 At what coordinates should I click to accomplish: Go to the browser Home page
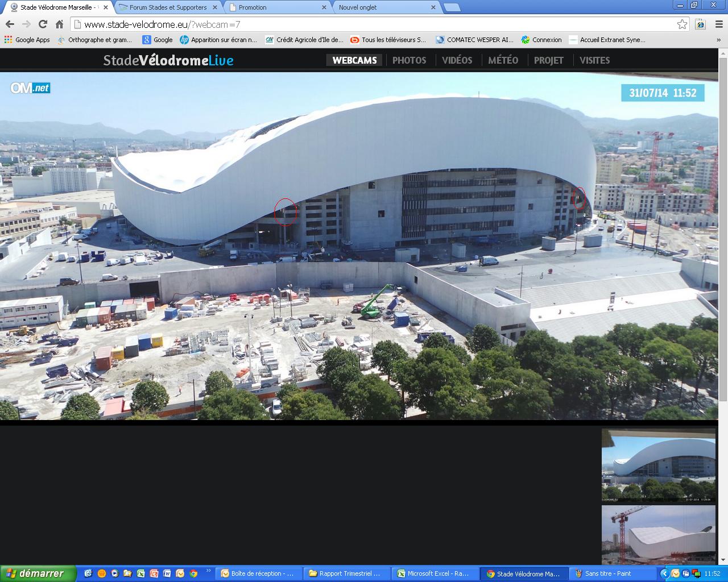pyautogui.click(x=59, y=24)
